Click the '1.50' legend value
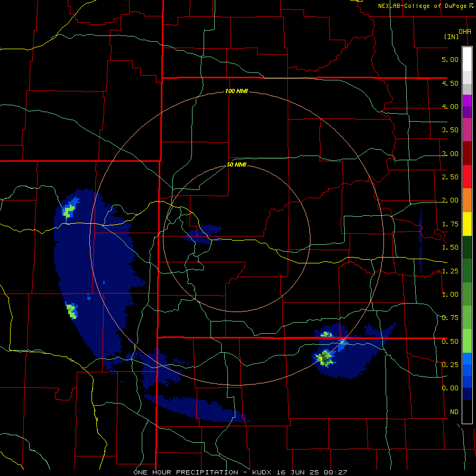Image resolution: width=476 pixels, height=476 pixels. point(450,248)
